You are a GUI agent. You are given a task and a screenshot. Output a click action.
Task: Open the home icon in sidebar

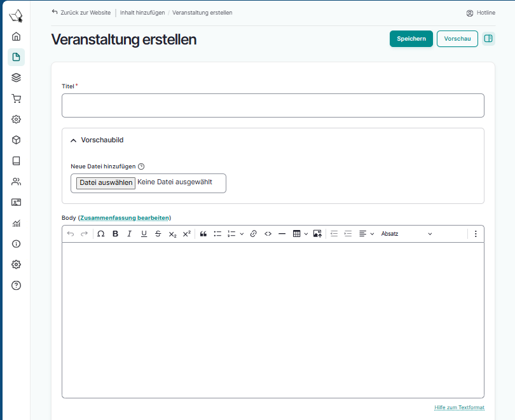[x=17, y=36]
